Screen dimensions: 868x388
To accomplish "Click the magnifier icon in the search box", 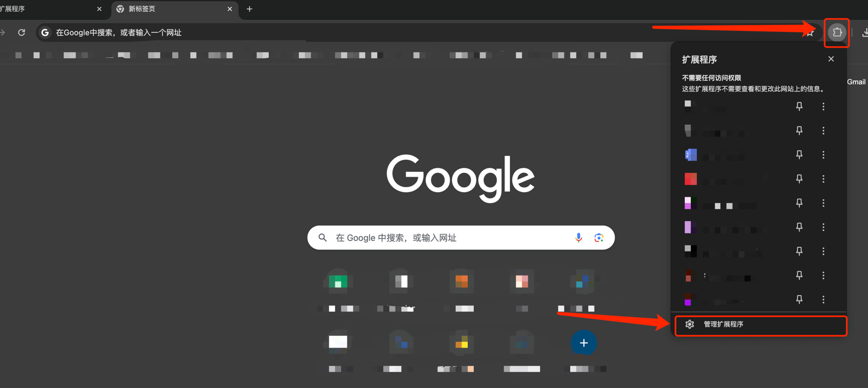I will [x=322, y=238].
